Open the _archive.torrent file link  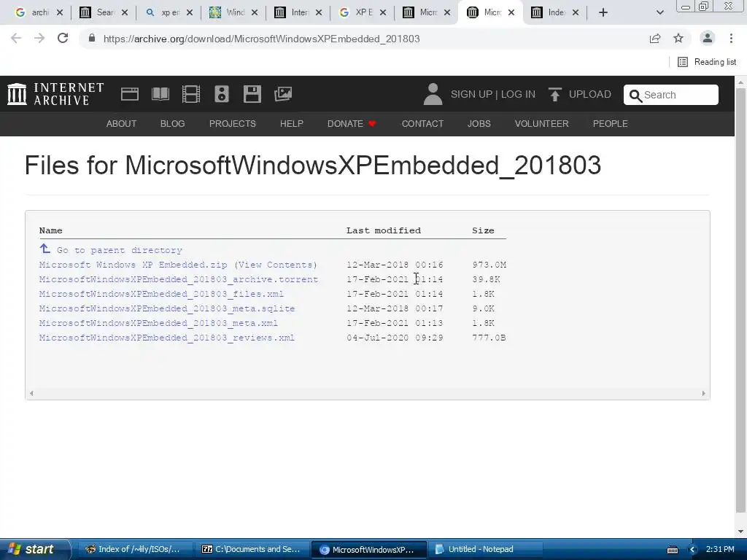point(179,279)
